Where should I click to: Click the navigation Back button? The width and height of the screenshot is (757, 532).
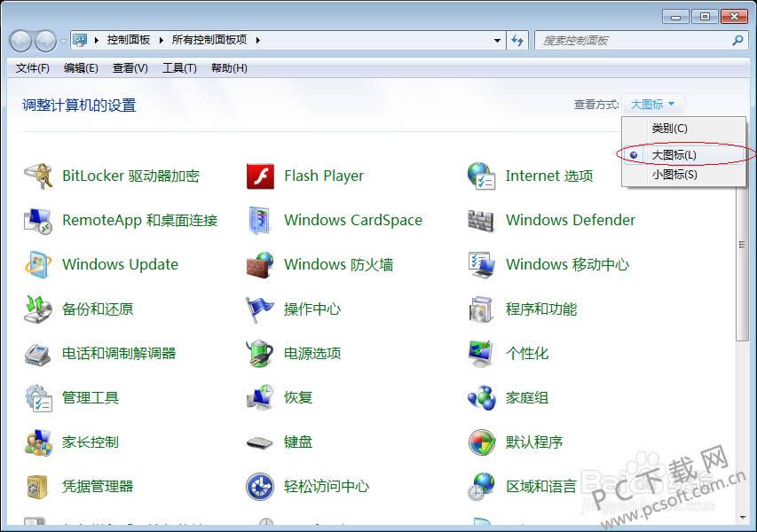(19, 39)
